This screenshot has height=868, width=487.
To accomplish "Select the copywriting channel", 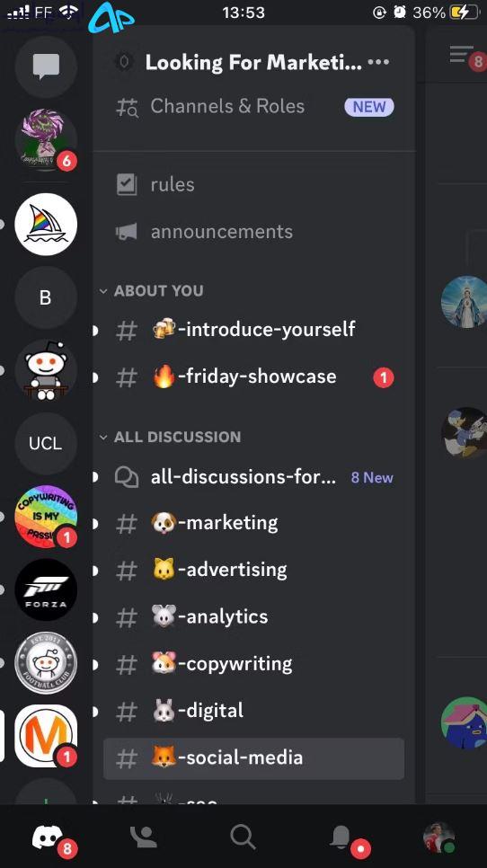I will coord(254,664).
